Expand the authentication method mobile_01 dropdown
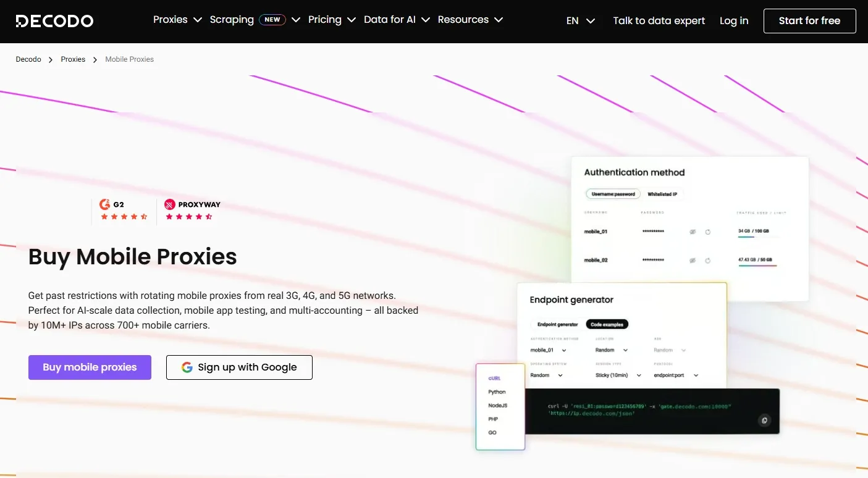868x478 pixels. pyautogui.click(x=549, y=350)
